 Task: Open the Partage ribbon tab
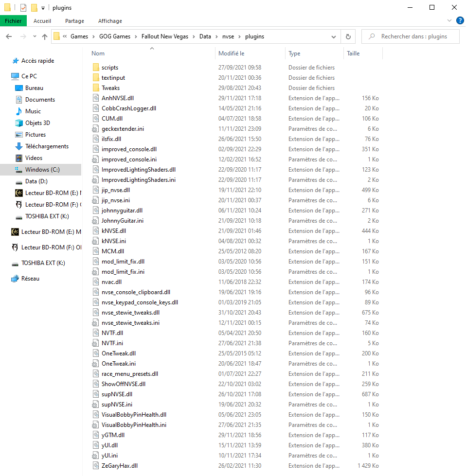(x=74, y=21)
